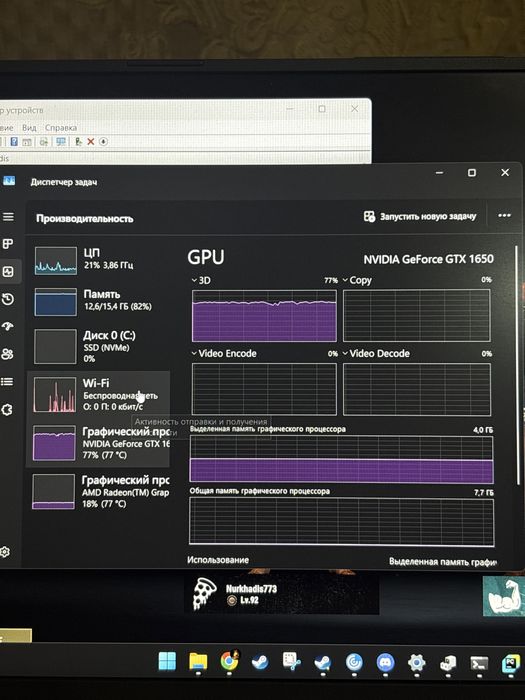Image resolution: width=525 pixels, height=700 pixels.
Task: Open Task Manager settings gear
Action: (x=4, y=552)
